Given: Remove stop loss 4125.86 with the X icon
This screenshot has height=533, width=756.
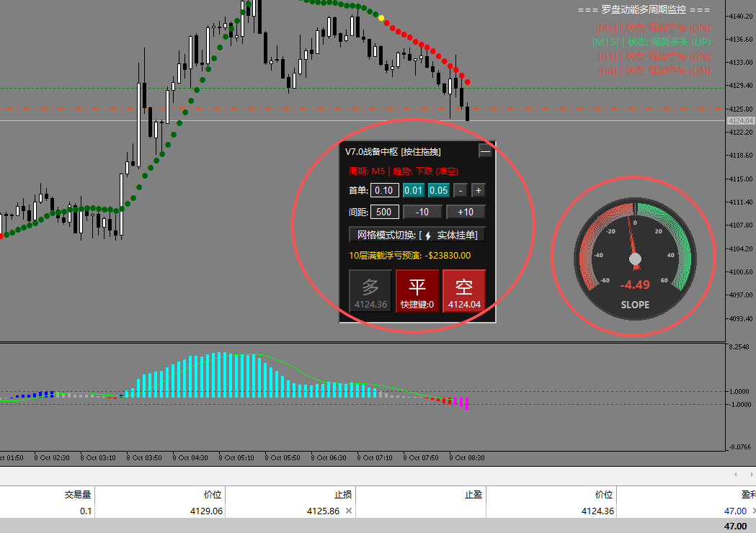Looking at the screenshot, I should [349, 511].
